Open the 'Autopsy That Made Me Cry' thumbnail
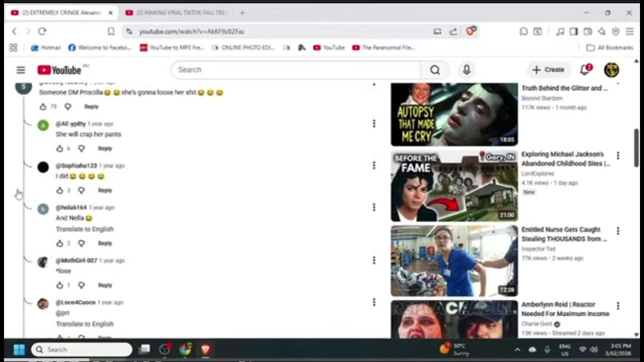This screenshot has height=362, width=644. click(454, 115)
